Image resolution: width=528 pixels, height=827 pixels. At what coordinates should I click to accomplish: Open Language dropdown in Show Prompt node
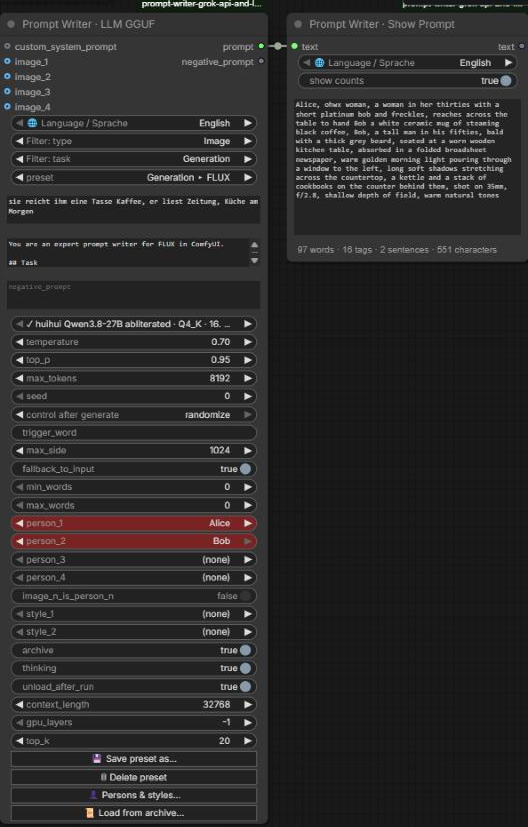(x=407, y=63)
